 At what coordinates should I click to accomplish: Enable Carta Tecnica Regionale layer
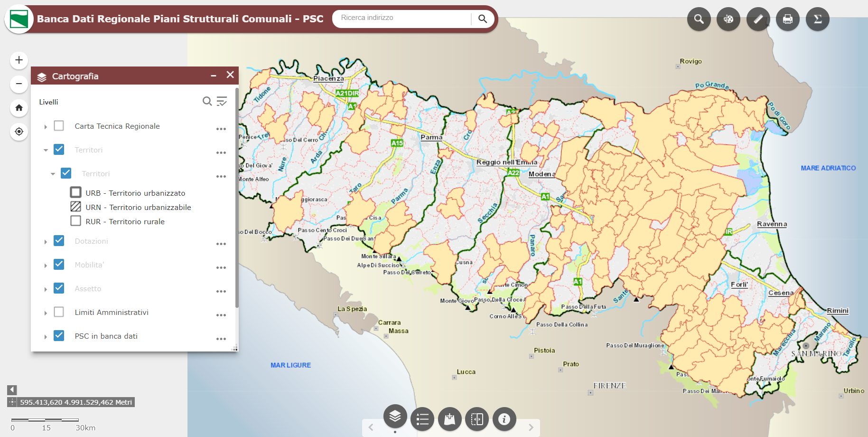(x=59, y=126)
